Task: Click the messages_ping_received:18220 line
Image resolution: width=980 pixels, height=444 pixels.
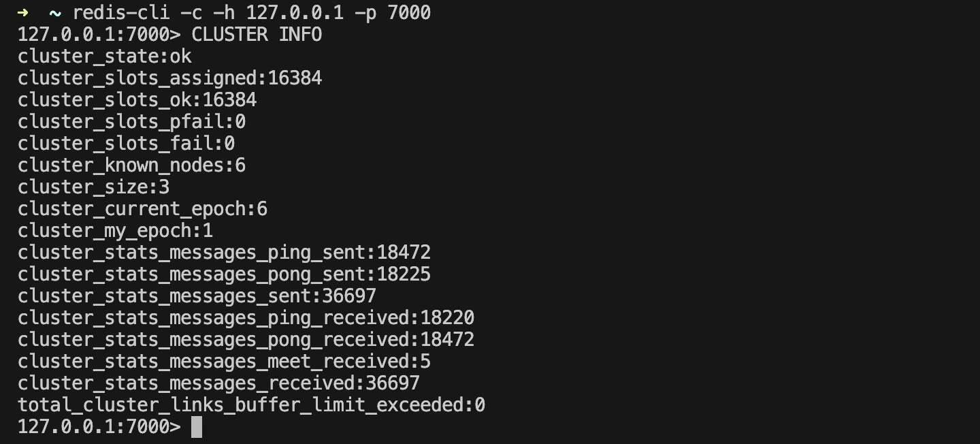Action: [x=246, y=318]
